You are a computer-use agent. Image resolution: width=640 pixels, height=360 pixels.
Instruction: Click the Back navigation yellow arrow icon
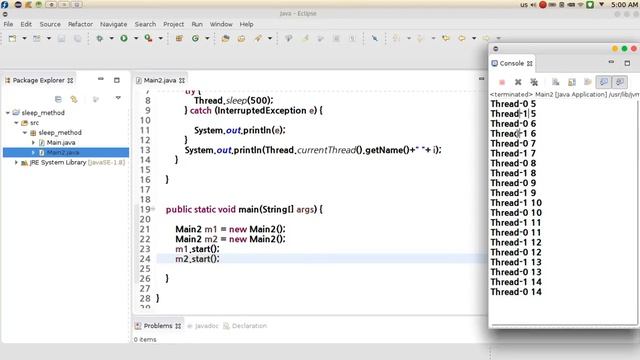point(462,38)
